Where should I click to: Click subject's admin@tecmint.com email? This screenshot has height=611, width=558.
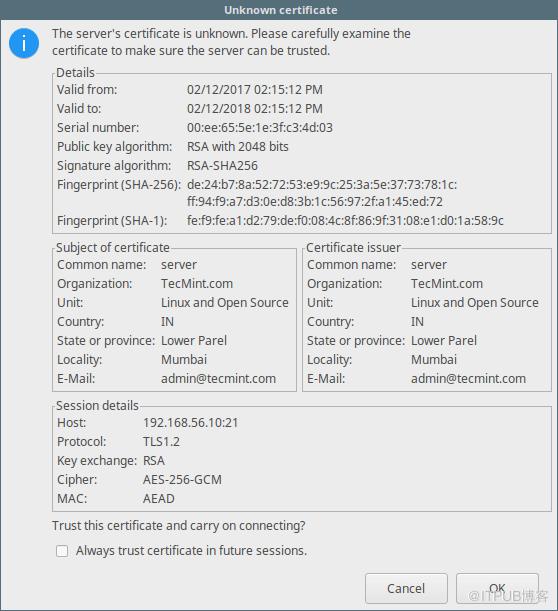pos(219,378)
